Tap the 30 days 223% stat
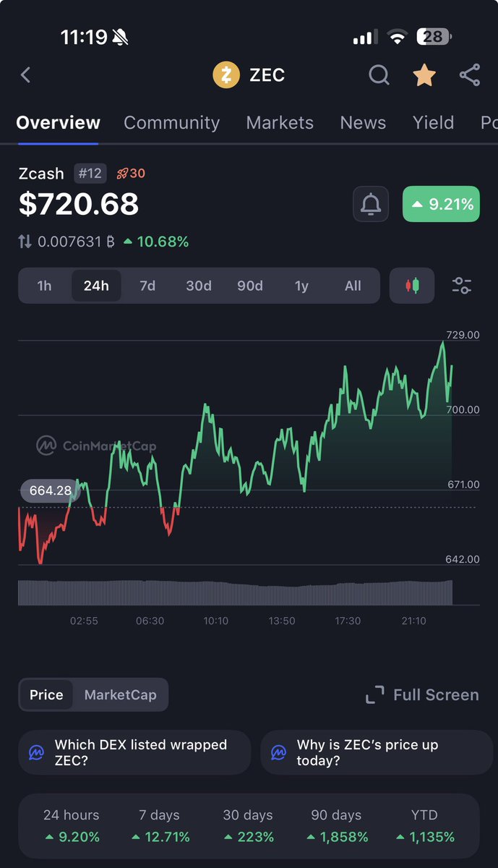 [x=248, y=826]
